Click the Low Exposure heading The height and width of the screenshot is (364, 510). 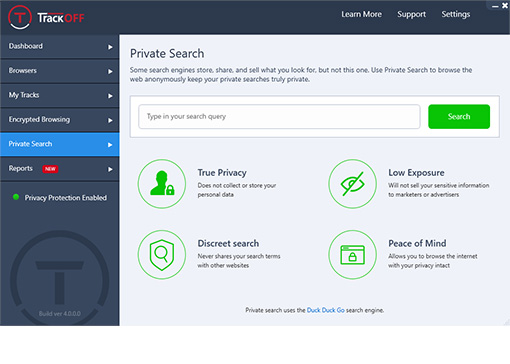tap(416, 173)
